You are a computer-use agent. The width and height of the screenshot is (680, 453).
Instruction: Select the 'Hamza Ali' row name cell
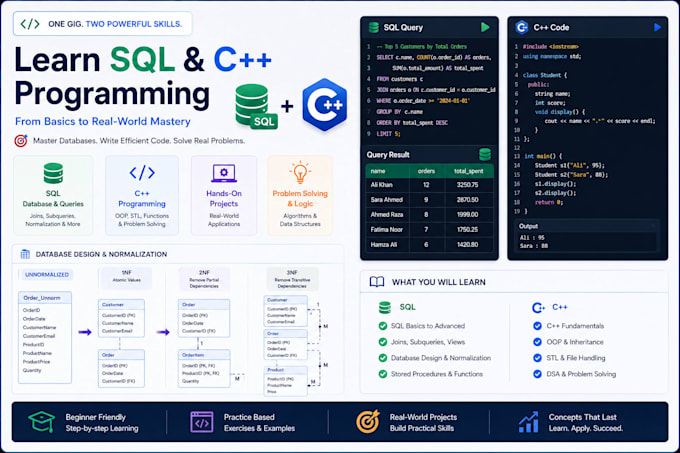[x=388, y=244]
